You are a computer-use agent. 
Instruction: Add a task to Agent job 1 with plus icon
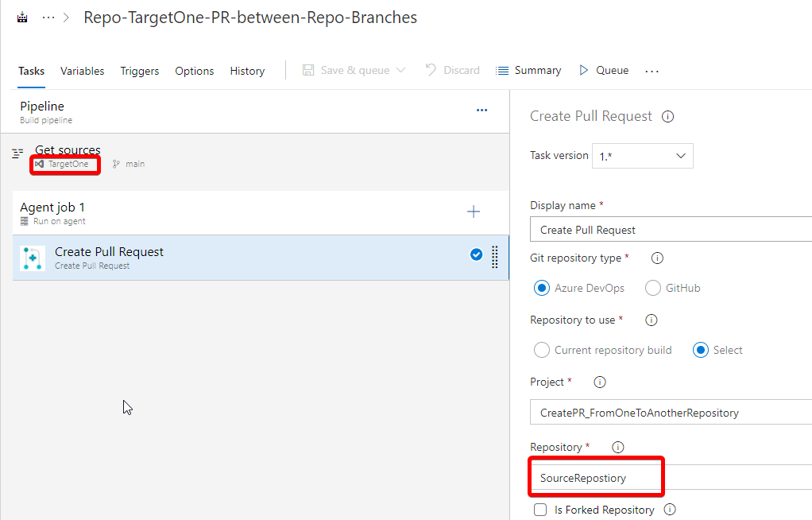[474, 211]
